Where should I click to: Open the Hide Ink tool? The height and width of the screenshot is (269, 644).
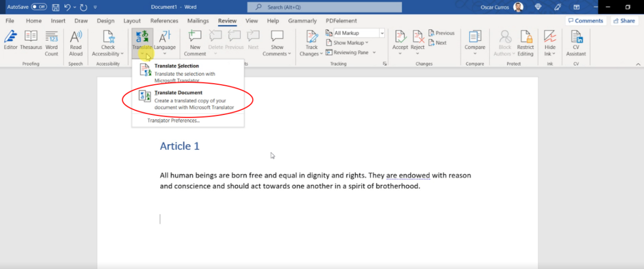(550, 43)
